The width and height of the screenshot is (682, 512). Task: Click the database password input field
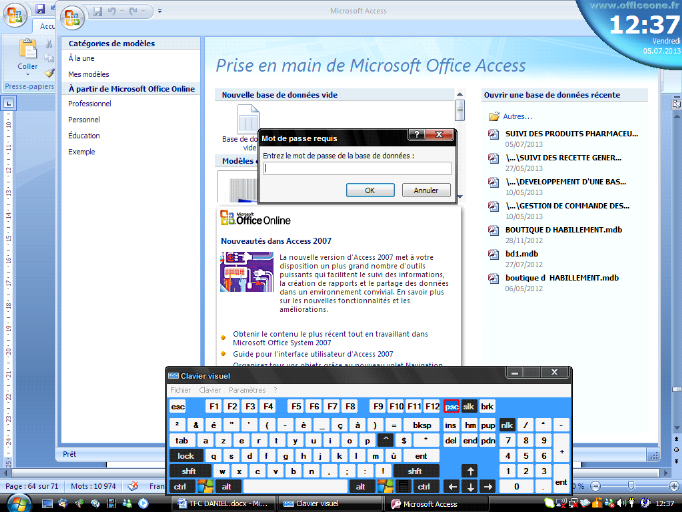pos(357,168)
